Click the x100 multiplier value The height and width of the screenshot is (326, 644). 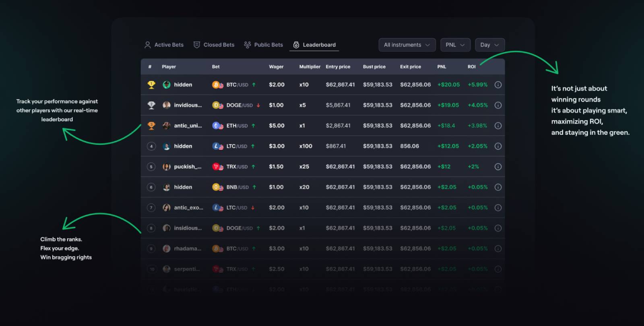(305, 146)
